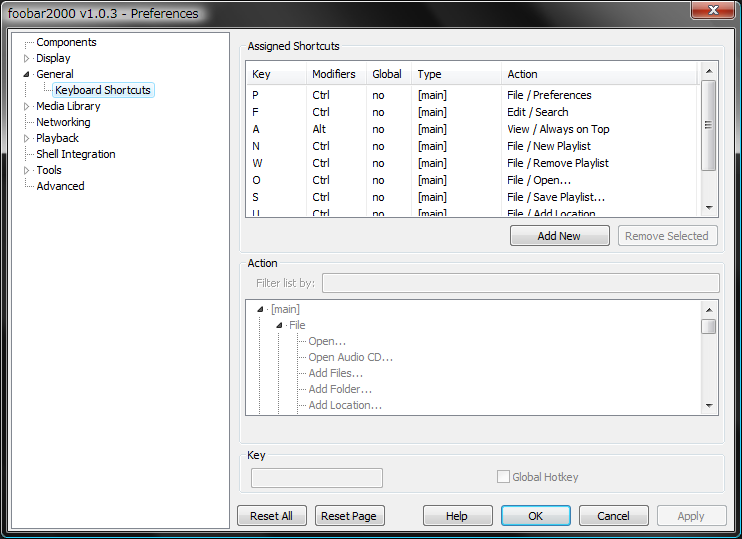This screenshot has height=539, width=742.
Task: Expand the Media Library node
Action: (26, 106)
